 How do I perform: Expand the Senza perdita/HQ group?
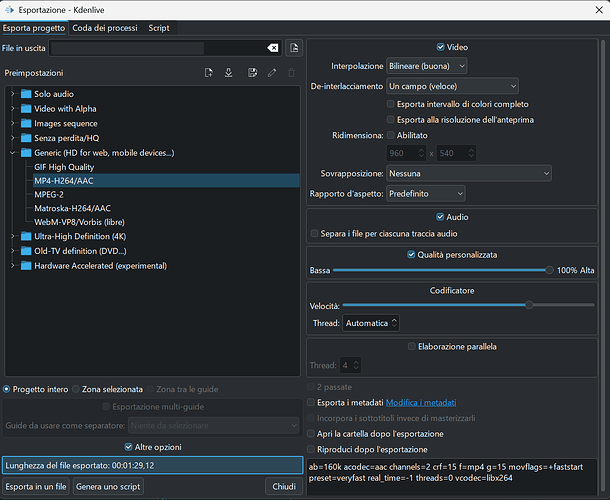tap(12, 138)
